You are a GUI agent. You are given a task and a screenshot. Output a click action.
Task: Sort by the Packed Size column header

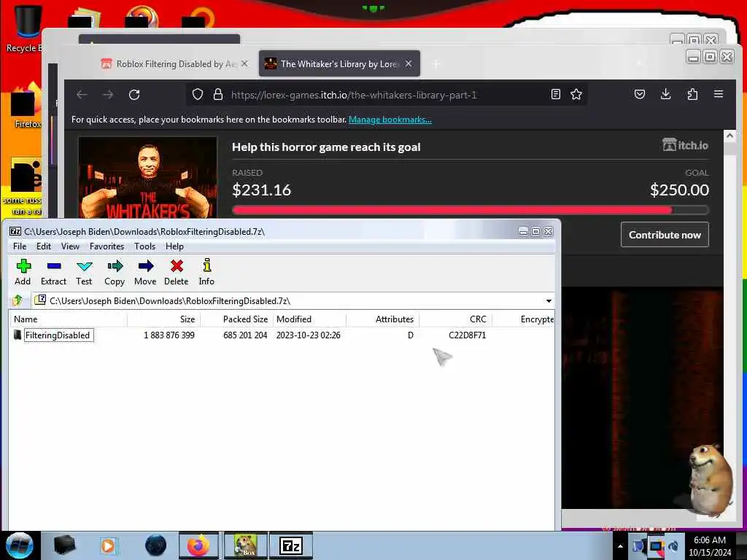click(x=237, y=319)
